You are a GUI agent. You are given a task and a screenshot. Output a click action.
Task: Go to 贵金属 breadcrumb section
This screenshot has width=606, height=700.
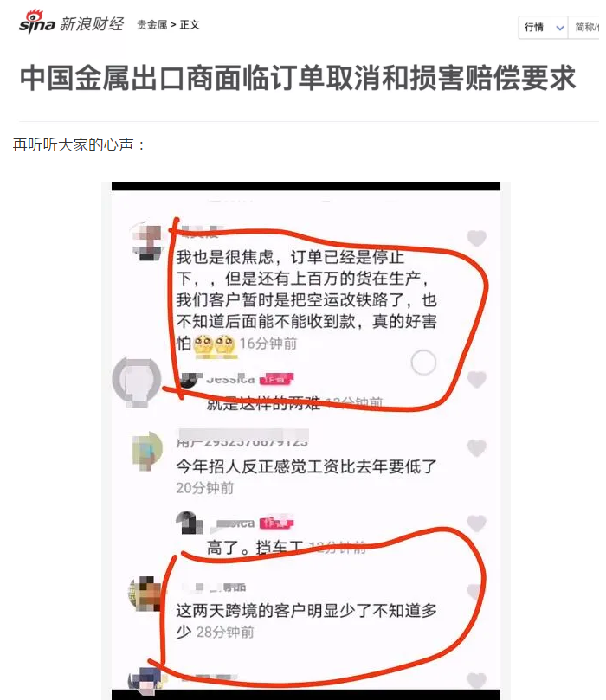tap(151, 25)
